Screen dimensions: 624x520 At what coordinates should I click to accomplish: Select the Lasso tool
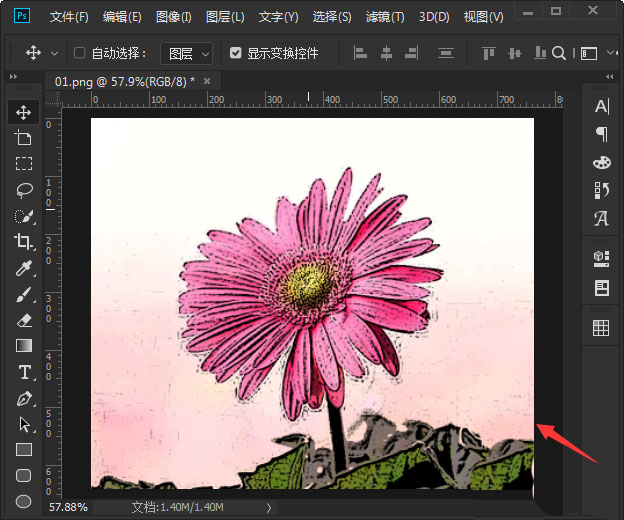24,189
